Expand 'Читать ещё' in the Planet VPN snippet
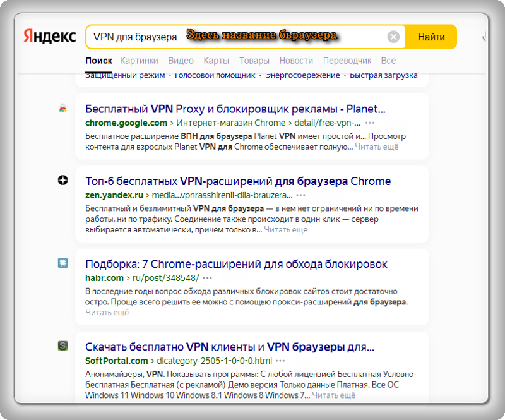The width and height of the screenshot is (505, 420). pyautogui.click(x=376, y=147)
